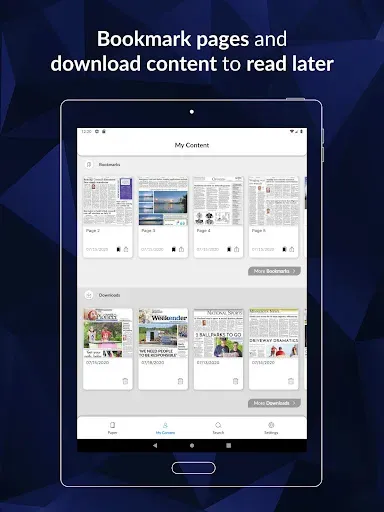384x512 pixels.
Task: Click the Downloads section label
Action: coord(109,295)
